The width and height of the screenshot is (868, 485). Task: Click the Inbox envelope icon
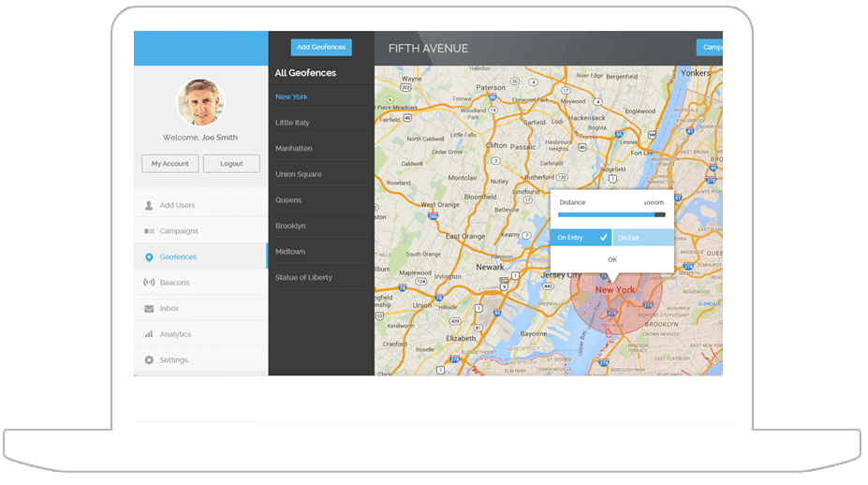(x=149, y=309)
